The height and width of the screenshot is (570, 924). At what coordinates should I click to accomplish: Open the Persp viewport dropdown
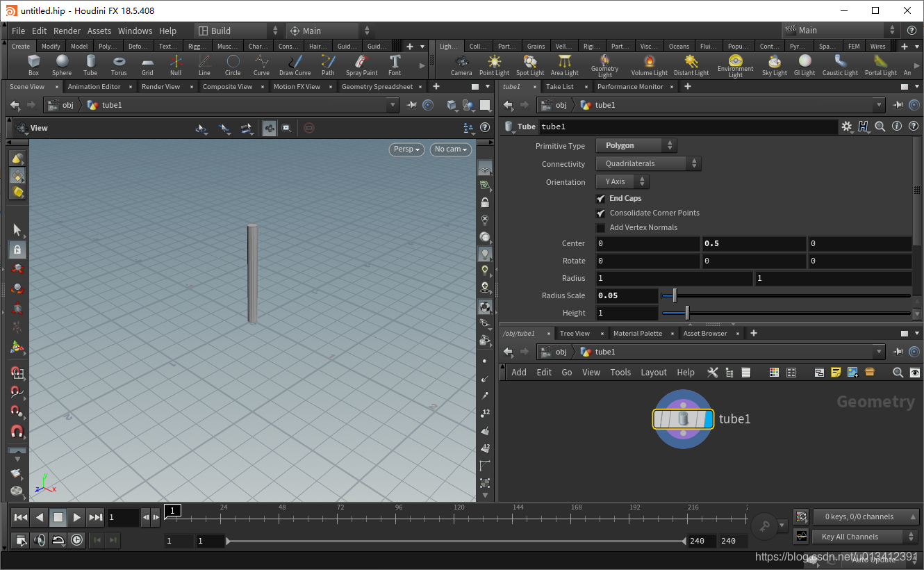tap(406, 149)
